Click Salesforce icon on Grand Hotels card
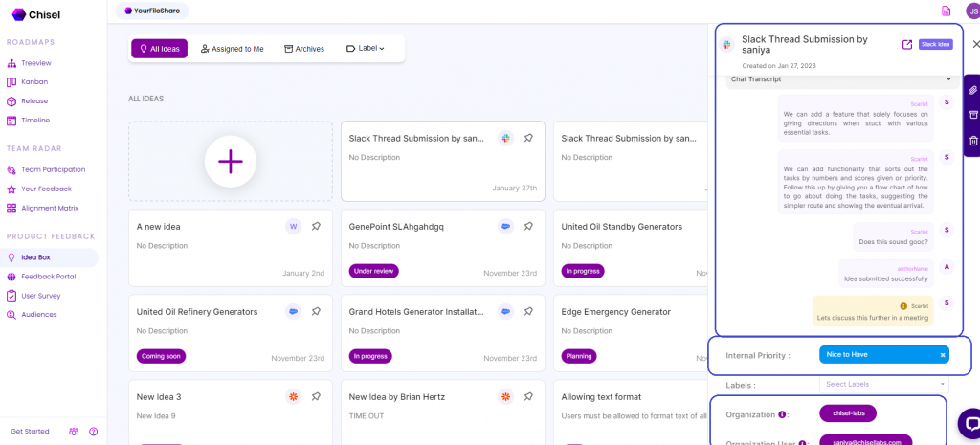980x445 pixels. click(x=505, y=311)
